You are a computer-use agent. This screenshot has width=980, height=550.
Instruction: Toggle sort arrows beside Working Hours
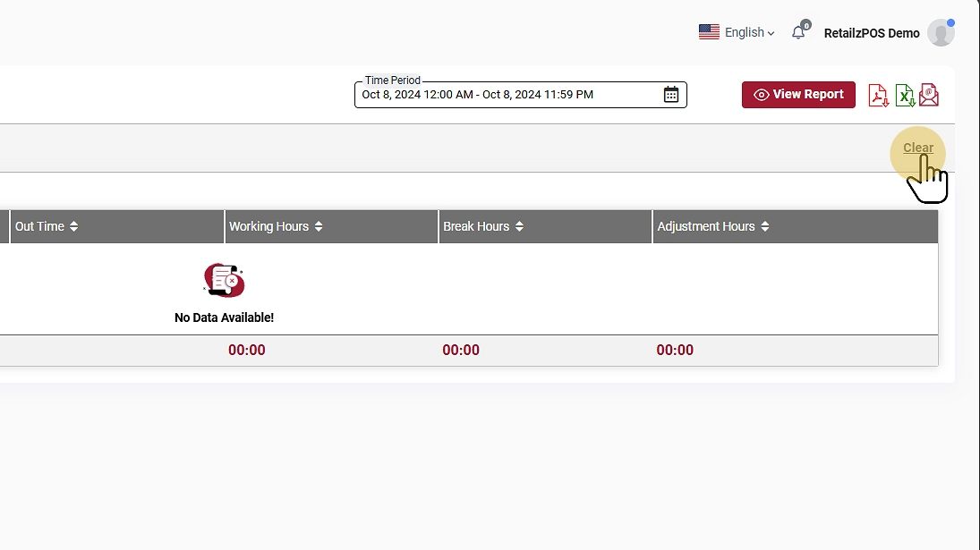point(319,227)
